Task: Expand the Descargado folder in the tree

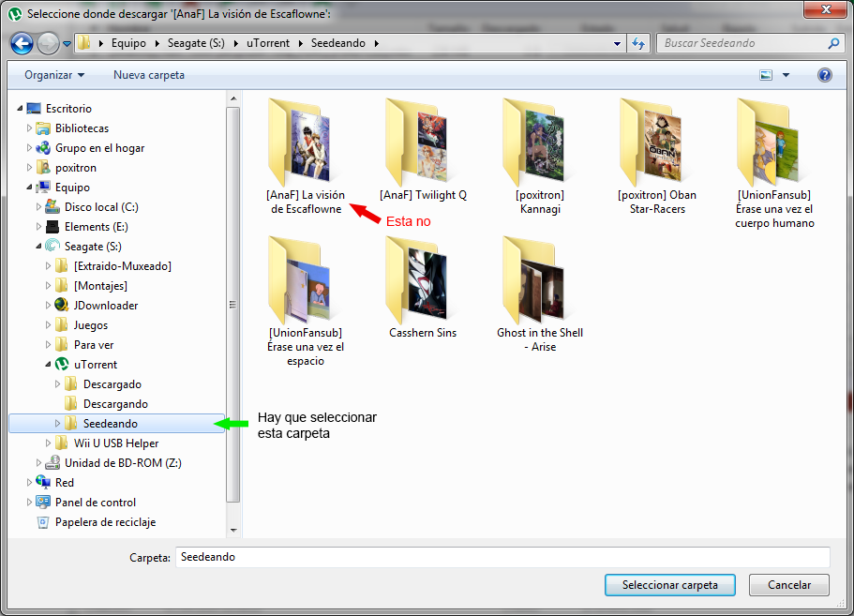Action: (55, 383)
